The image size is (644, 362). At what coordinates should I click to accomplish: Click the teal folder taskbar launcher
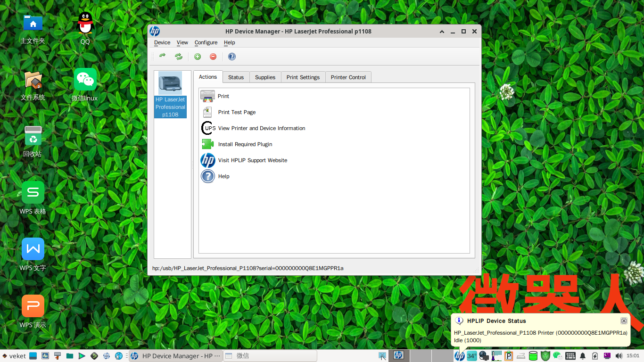(x=70, y=356)
